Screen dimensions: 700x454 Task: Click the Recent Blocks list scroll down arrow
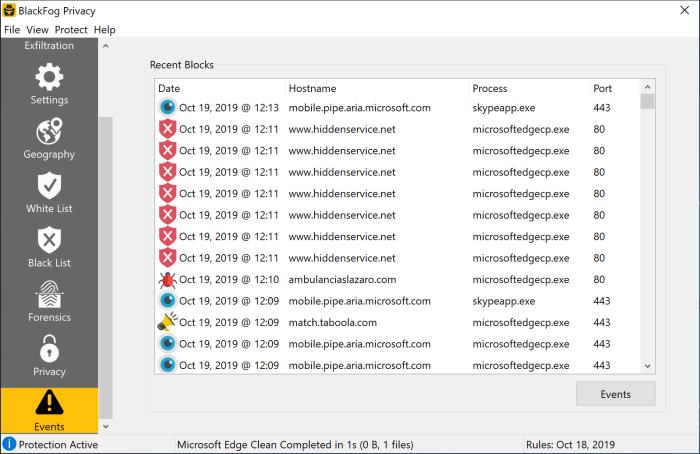click(647, 366)
